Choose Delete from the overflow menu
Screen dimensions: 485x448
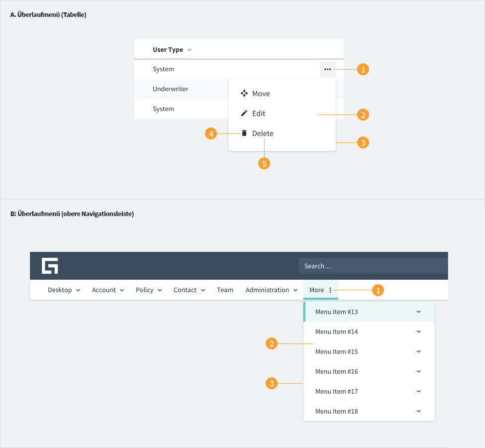[x=263, y=133]
